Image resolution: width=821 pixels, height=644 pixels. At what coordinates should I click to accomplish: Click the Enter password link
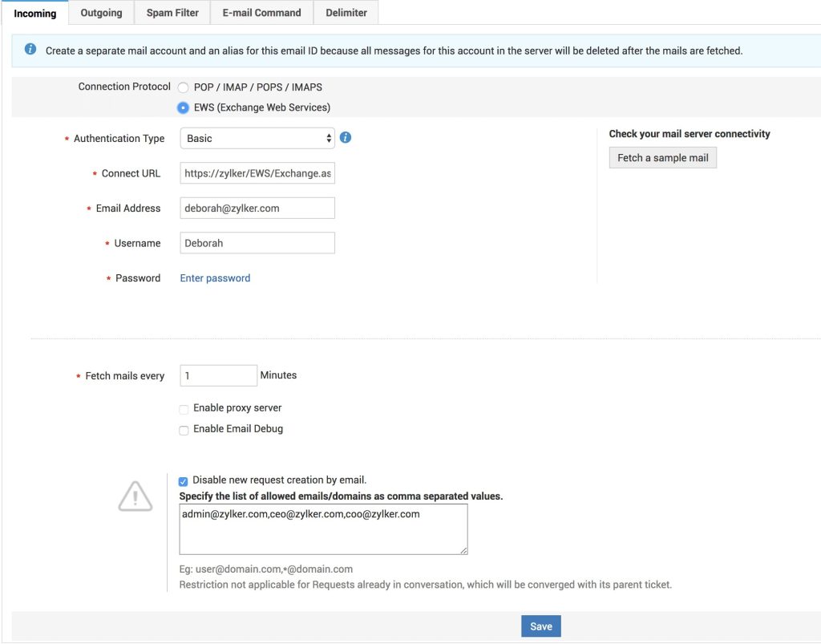point(215,278)
